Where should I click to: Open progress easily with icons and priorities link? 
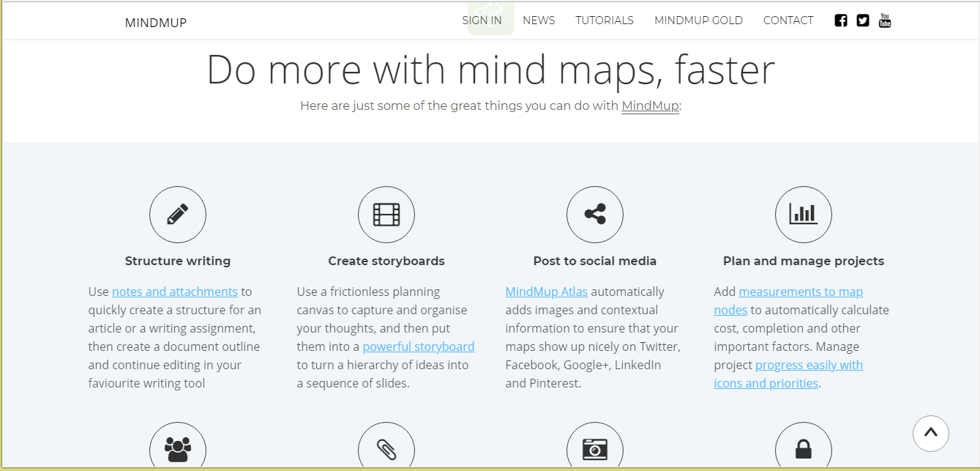[789, 374]
